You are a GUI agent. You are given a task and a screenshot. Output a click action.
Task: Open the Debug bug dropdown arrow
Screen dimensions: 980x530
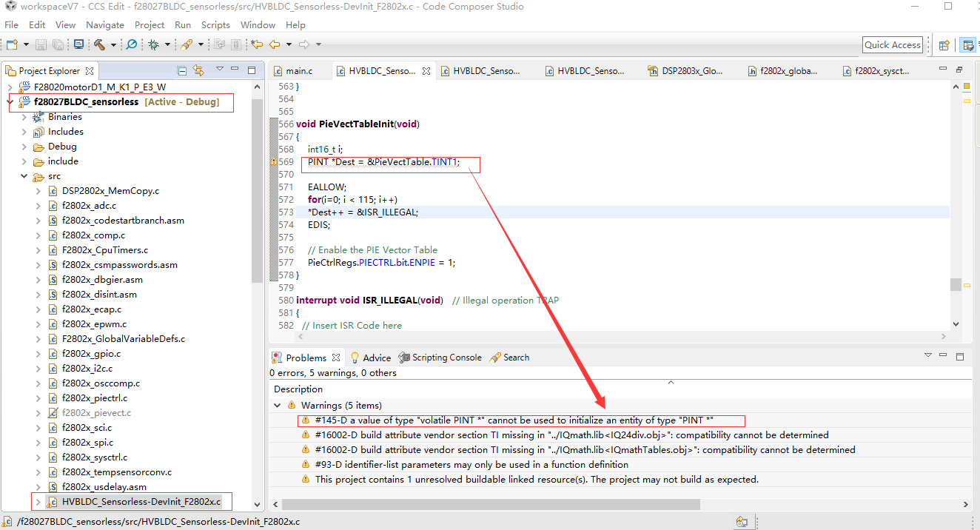pyautogui.click(x=167, y=44)
